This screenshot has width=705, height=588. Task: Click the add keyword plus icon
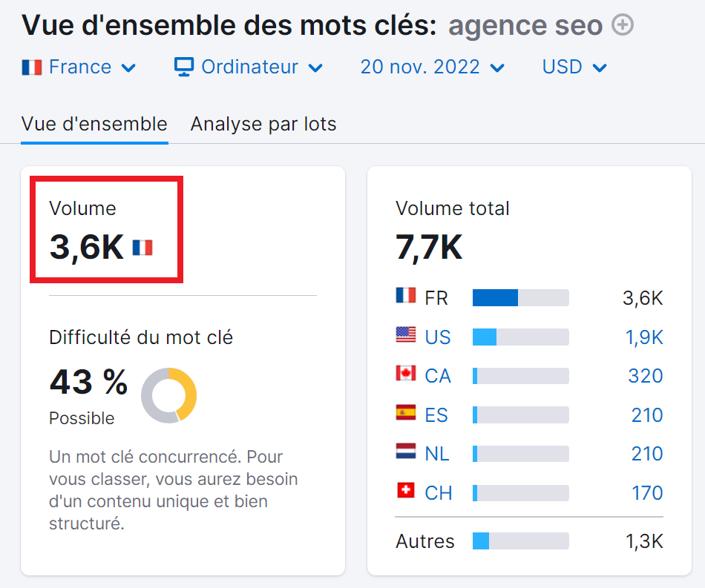point(624,24)
